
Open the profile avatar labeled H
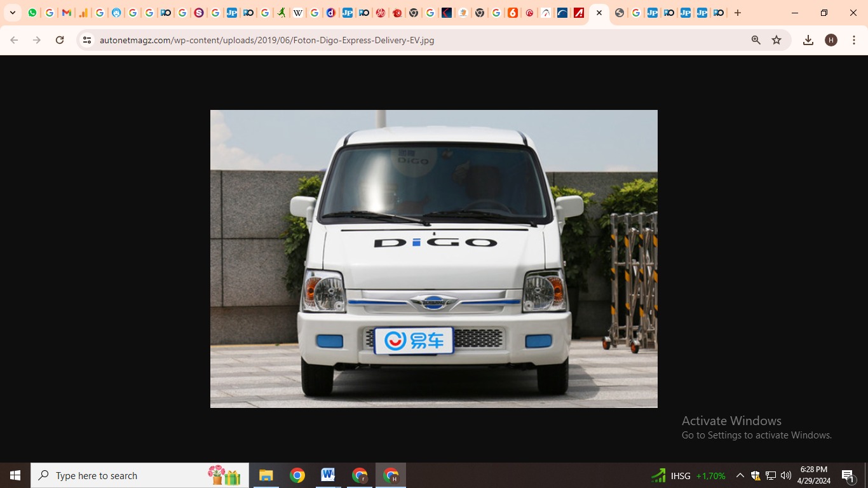point(831,40)
